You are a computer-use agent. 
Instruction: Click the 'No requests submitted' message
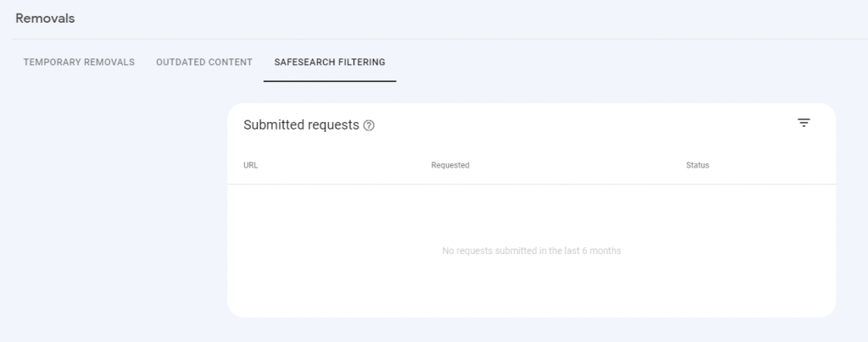point(531,251)
